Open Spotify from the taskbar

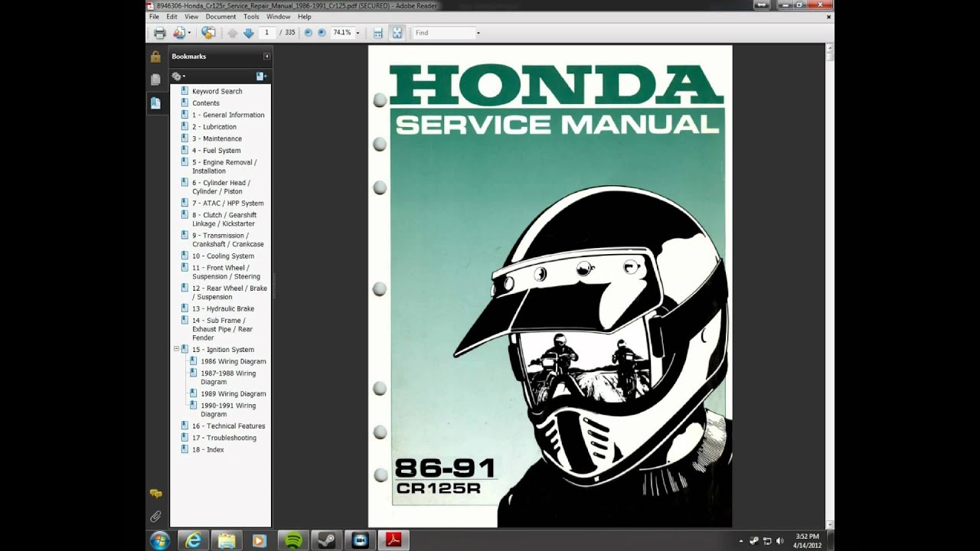coord(292,540)
